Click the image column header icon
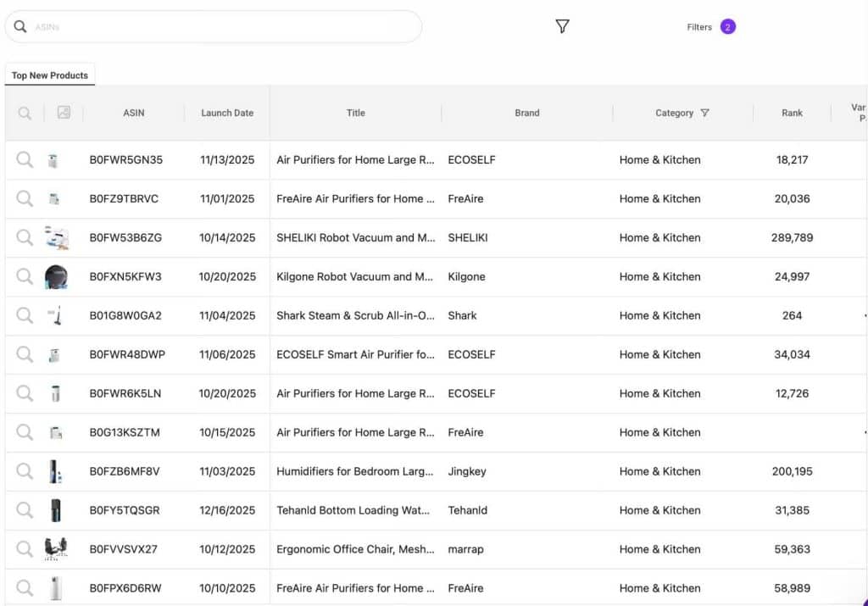 [64, 112]
